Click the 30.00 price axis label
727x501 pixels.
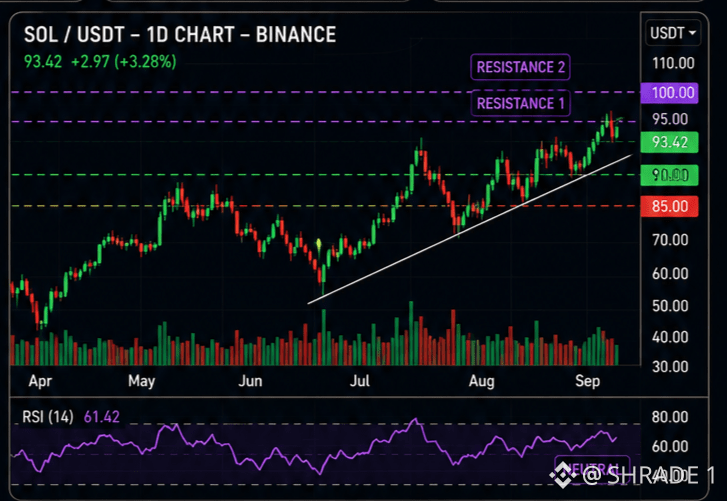[x=670, y=367]
